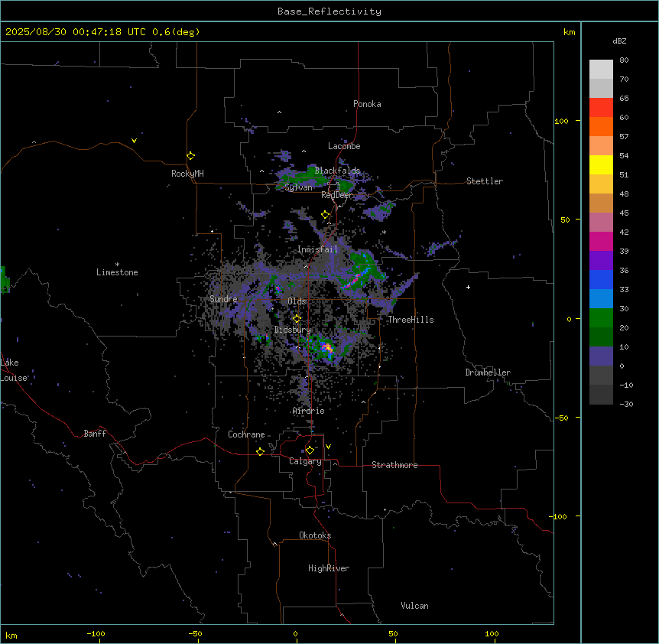Click the yellow station marker above Didsbury

[297, 318]
